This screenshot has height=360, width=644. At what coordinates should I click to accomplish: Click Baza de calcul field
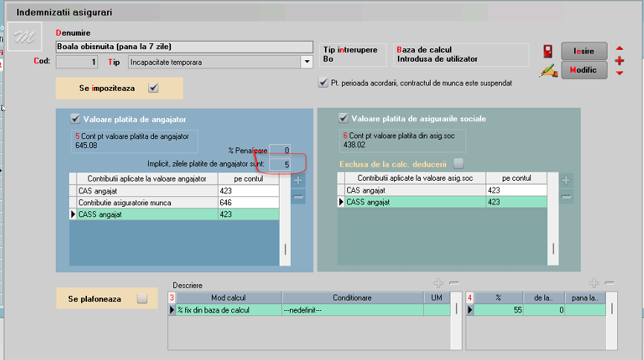pos(461,54)
